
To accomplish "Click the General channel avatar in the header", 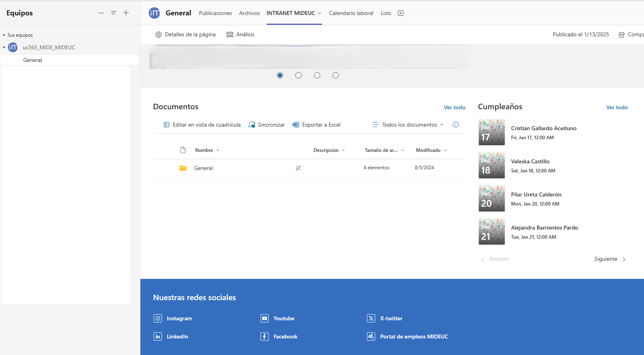I will 154,13.
